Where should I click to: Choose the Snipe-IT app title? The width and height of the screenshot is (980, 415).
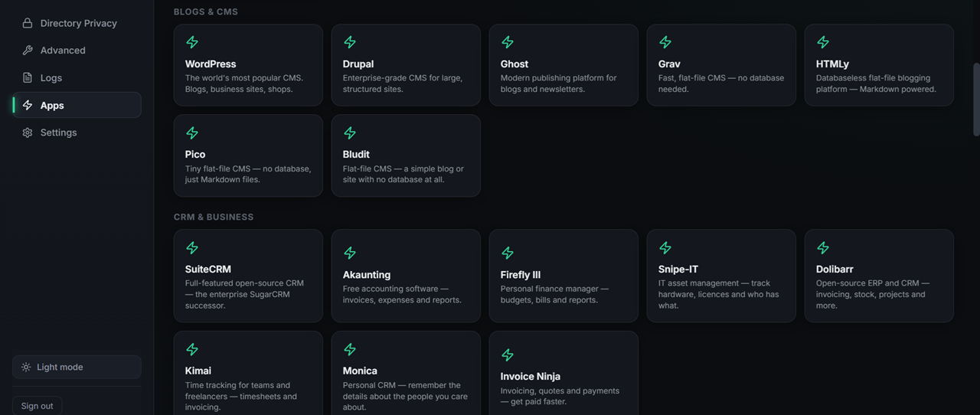[x=678, y=270]
